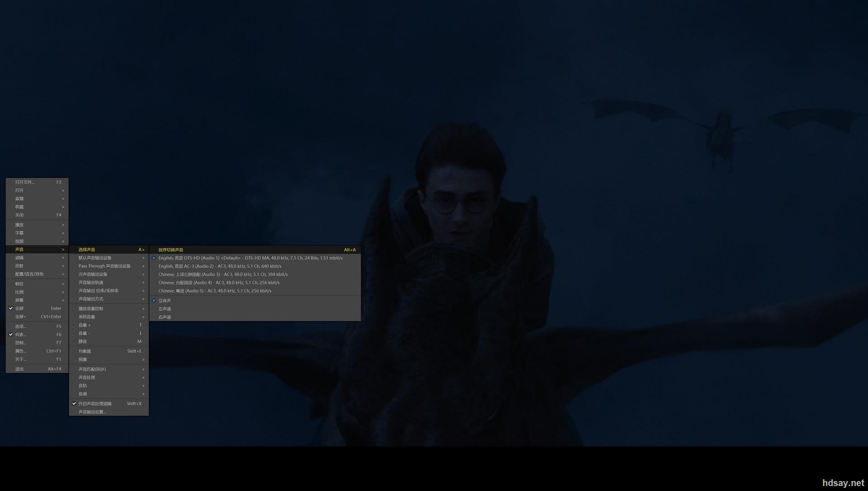Open the 音调 submenu
Image resolution: width=868 pixels, height=491 pixels.
point(109,394)
